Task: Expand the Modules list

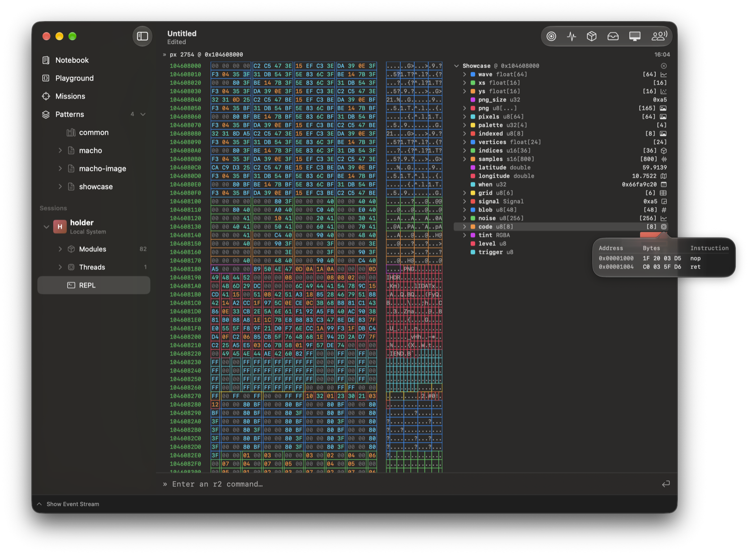Action: 60,249
